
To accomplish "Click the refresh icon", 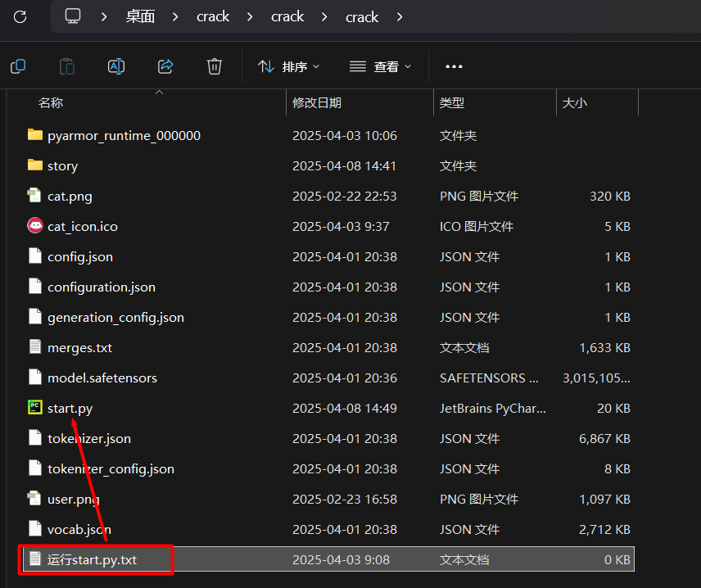I will click(20, 16).
